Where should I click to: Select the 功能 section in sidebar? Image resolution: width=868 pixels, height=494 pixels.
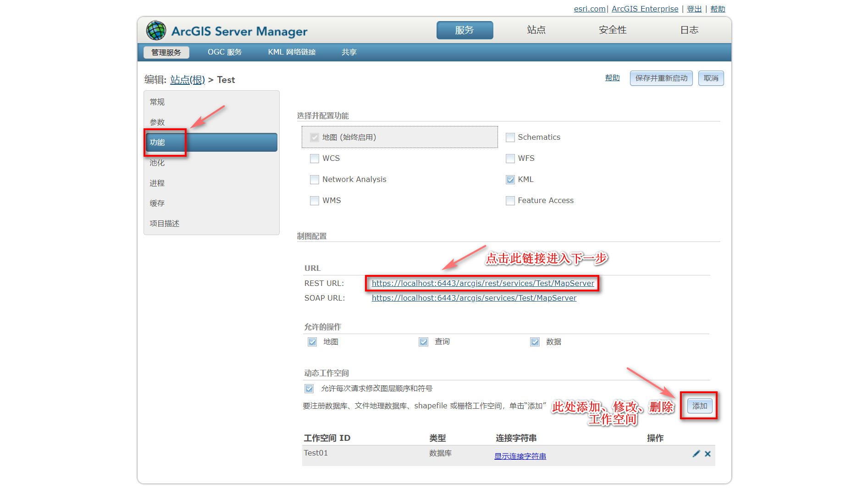pos(211,142)
